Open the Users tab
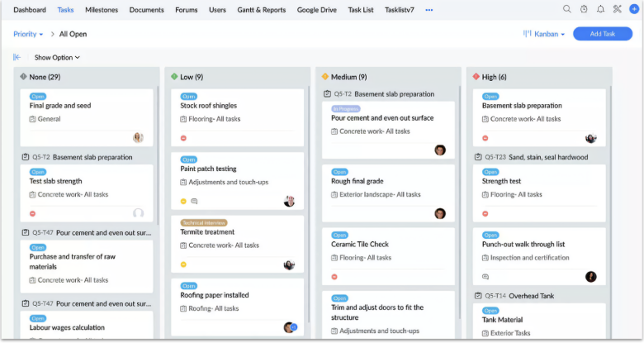This screenshot has width=644, height=343. click(217, 10)
